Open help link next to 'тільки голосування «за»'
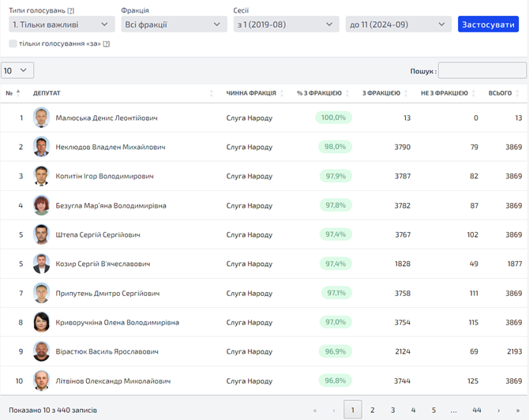The width and height of the screenshot is (529, 420). pos(107,43)
